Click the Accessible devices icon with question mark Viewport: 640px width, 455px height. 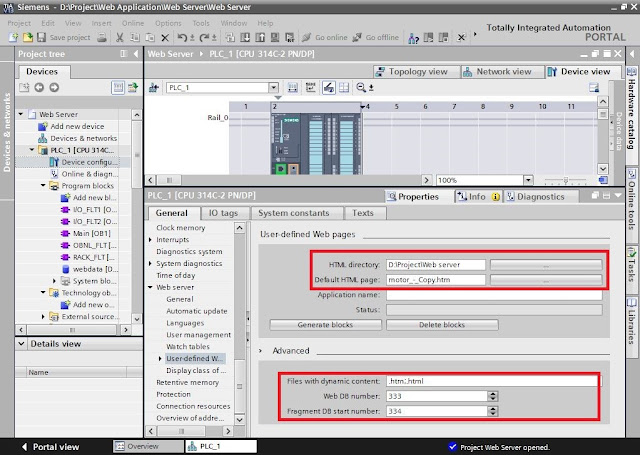click(x=413, y=38)
